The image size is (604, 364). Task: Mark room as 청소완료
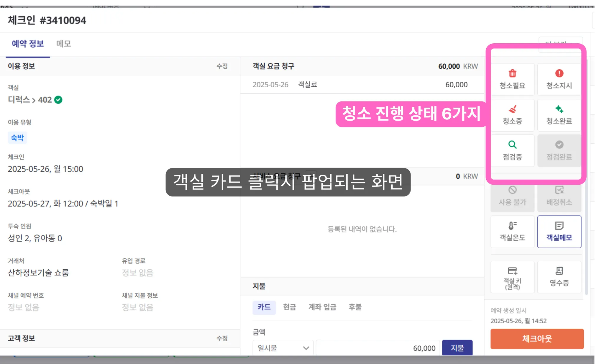click(x=559, y=115)
